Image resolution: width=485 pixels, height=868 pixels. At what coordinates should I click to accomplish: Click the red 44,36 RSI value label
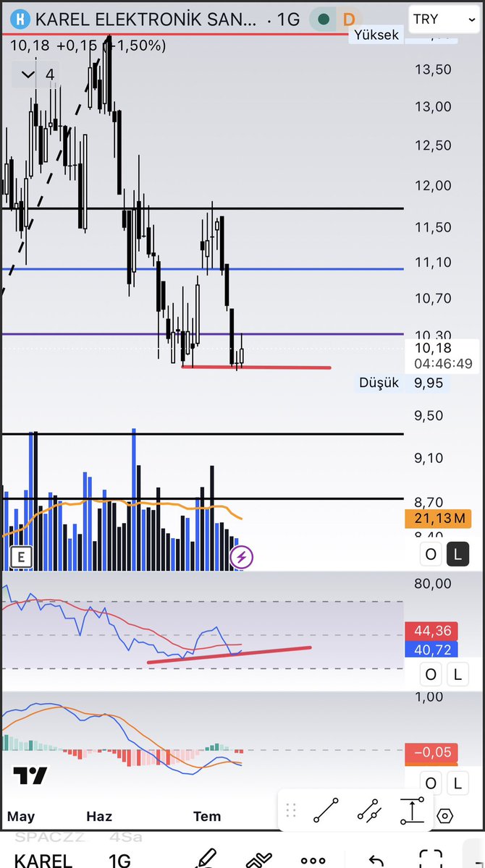click(431, 631)
